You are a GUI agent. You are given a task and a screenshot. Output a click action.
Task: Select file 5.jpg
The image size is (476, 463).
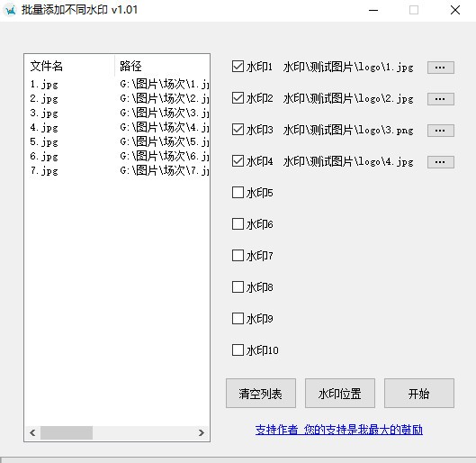(x=44, y=142)
